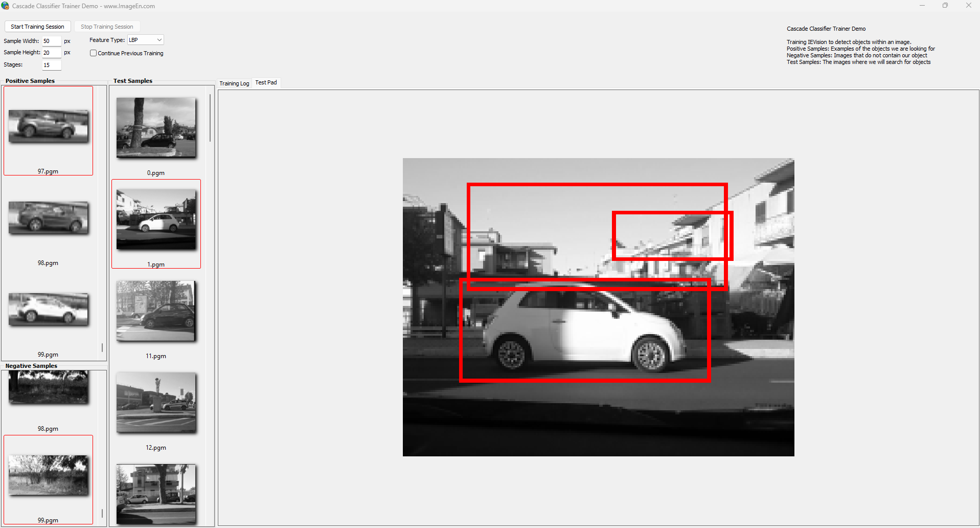This screenshot has width=980, height=528.
Task: Select negative sample 99.pgm trees thumbnail
Action: [49, 475]
